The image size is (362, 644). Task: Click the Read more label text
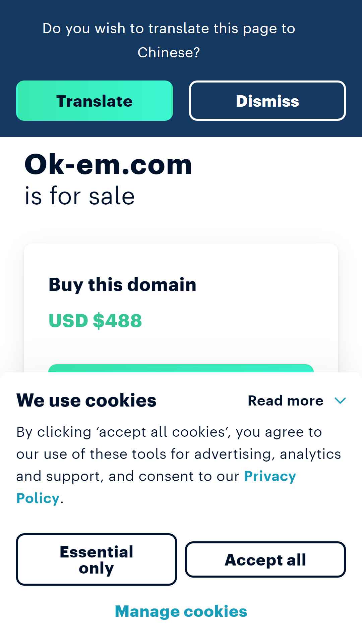point(286,400)
